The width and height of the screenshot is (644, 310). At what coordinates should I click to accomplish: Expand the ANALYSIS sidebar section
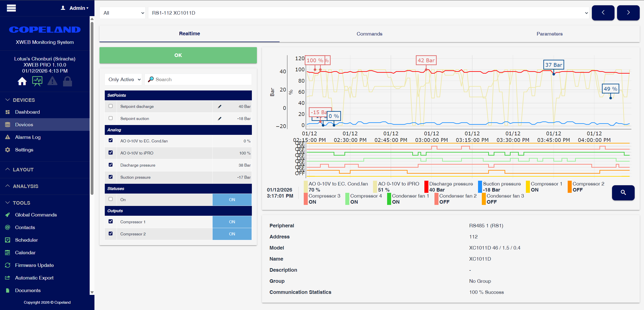(x=25, y=186)
